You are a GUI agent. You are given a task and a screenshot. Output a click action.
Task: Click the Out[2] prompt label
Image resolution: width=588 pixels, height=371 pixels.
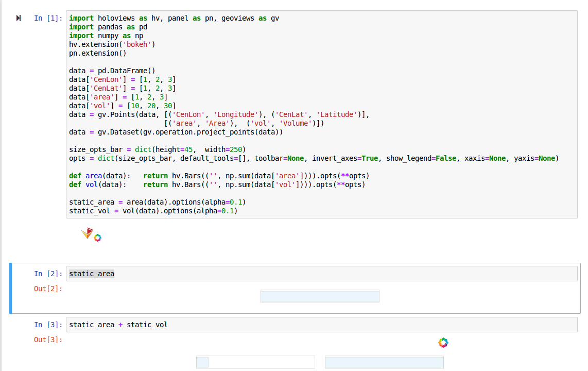tap(48, 289)
